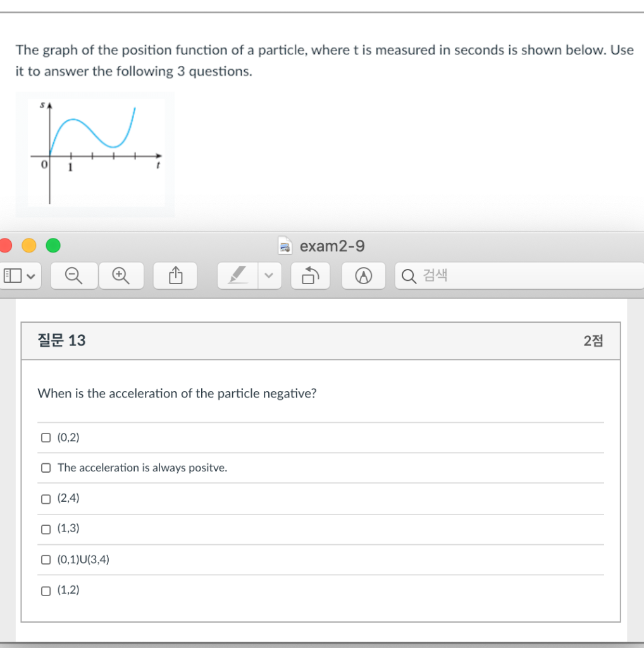Screen dimensions: 644x648
Task: Rotate the current page left
Action: click(310, 275)
